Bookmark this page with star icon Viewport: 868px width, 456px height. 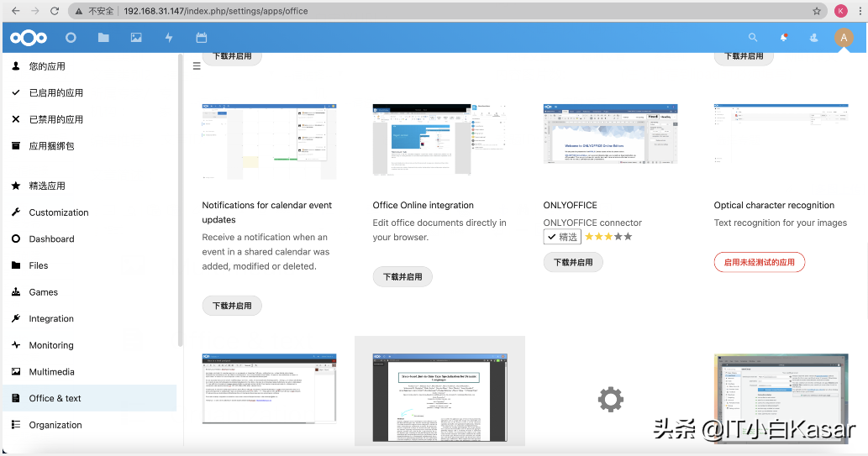click(817, 11)
